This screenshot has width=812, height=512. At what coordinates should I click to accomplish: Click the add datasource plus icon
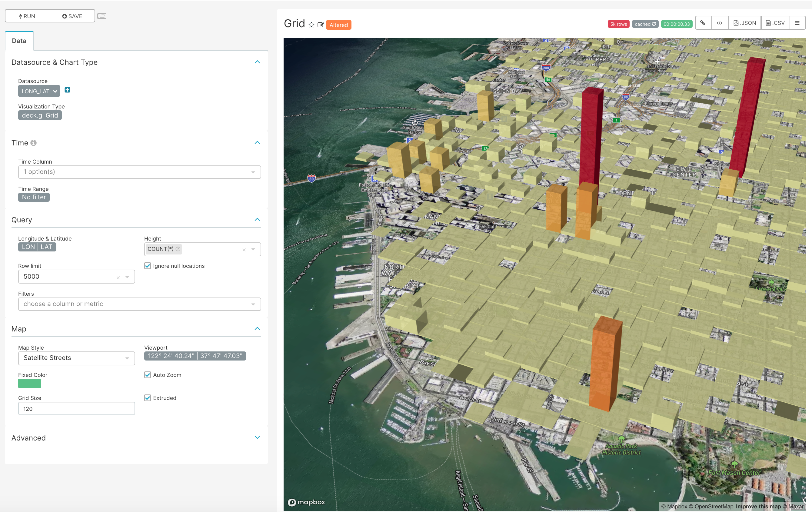(68, 90)
